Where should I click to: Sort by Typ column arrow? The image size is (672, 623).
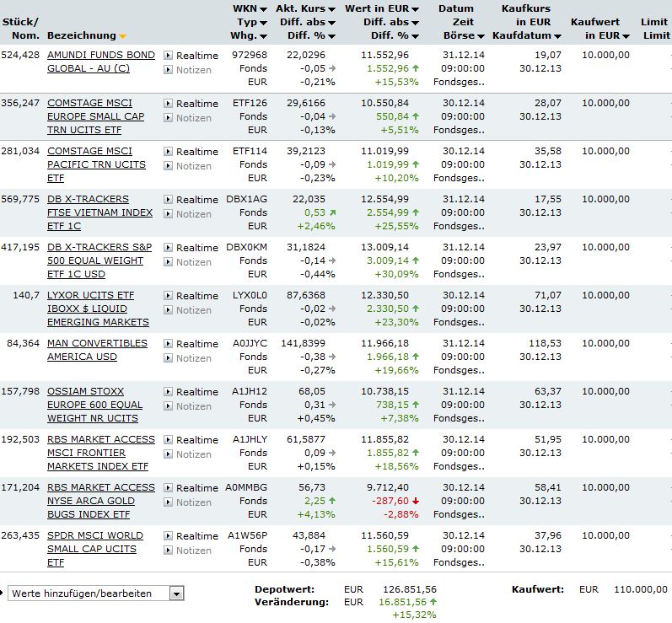[x=263, y=23]
